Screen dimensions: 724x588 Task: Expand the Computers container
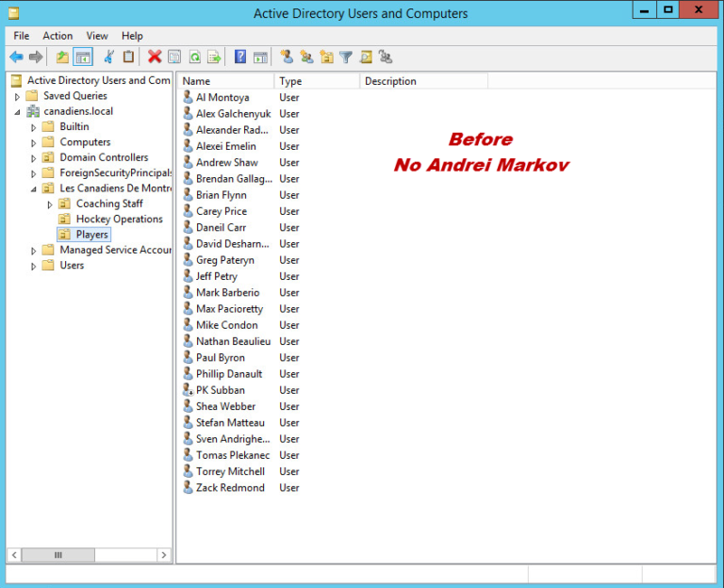click(33, 143)
